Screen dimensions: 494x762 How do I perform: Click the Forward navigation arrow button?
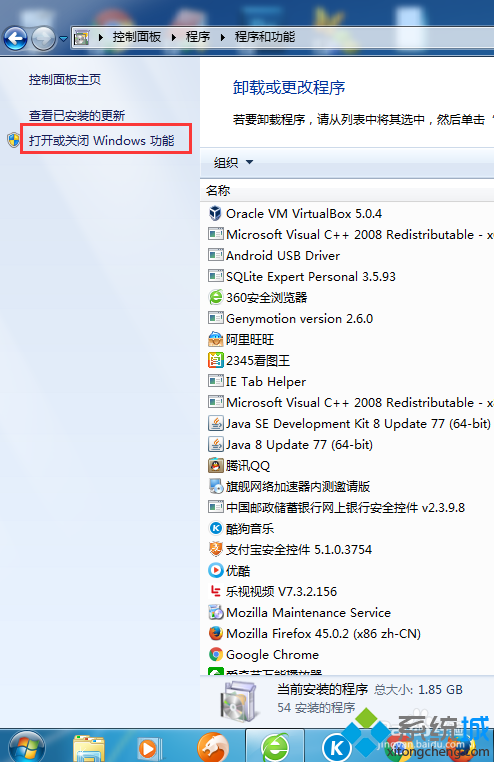[x=44, y=38]
